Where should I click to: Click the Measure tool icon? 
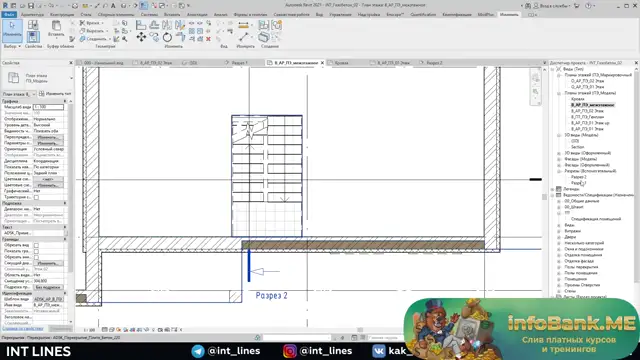(244, 37)
